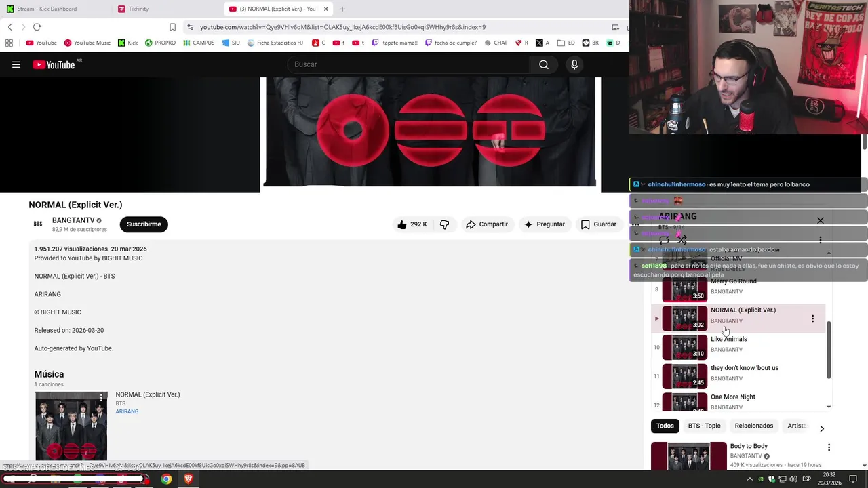Open the BANGTANTV channel name
The width and height of the screenshot is (868, 488).
pos(73,220)
